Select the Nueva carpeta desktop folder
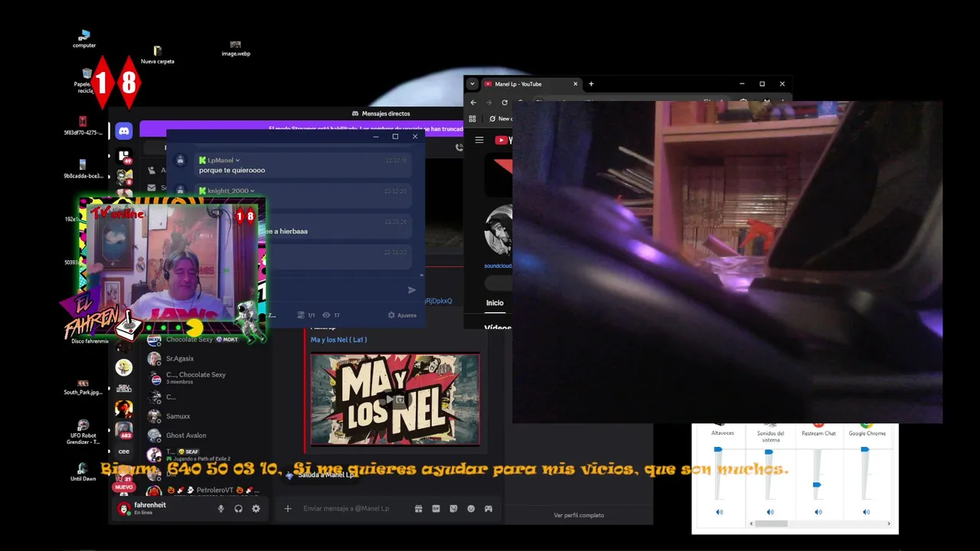The height and width of the screenshot is (551, 980). 157,54
